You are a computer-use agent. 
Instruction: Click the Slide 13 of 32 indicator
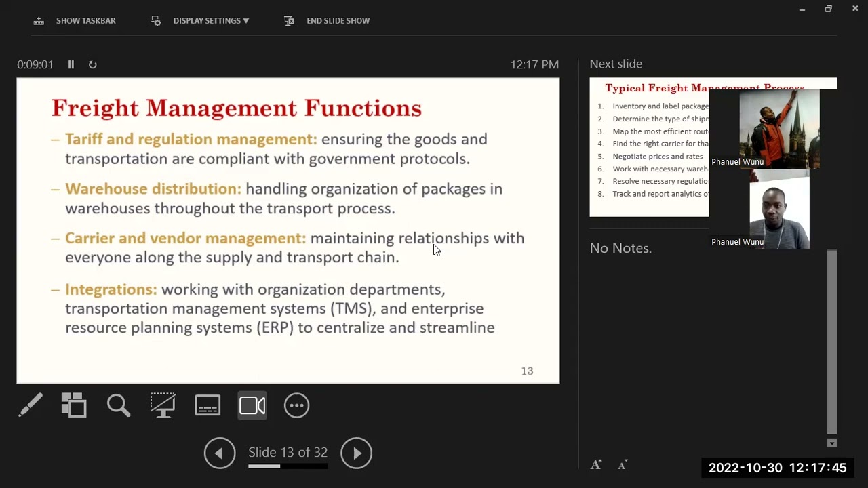(288, 452)
